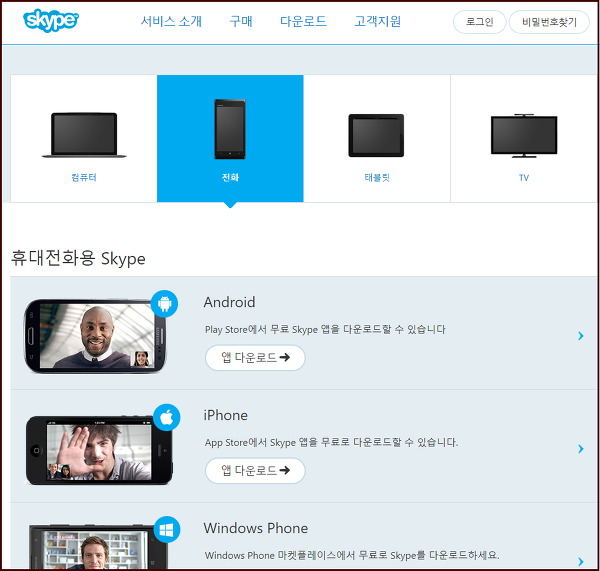600x571 pixels.
Task: Select the TV device tab
Action: pos(524,139)
